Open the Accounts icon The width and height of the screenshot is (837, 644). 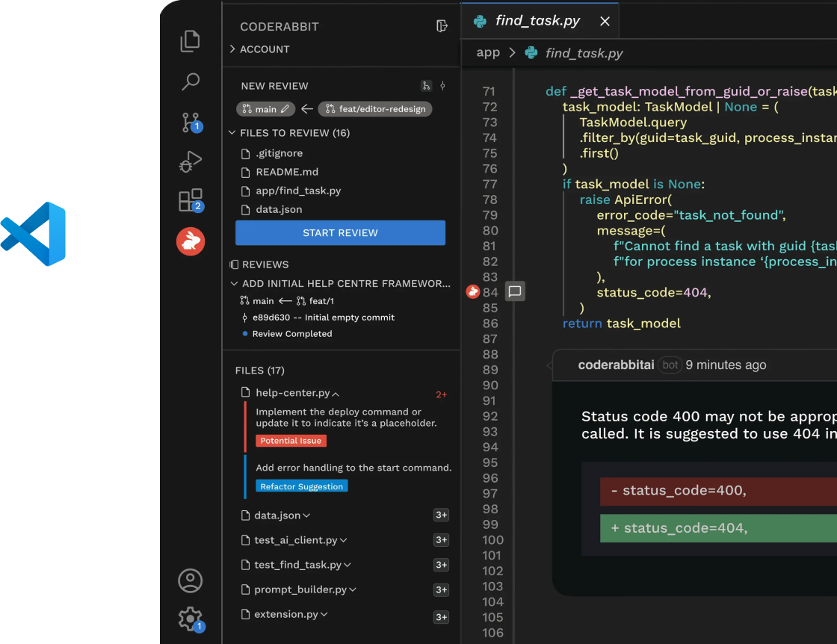(x=190, y=580)
